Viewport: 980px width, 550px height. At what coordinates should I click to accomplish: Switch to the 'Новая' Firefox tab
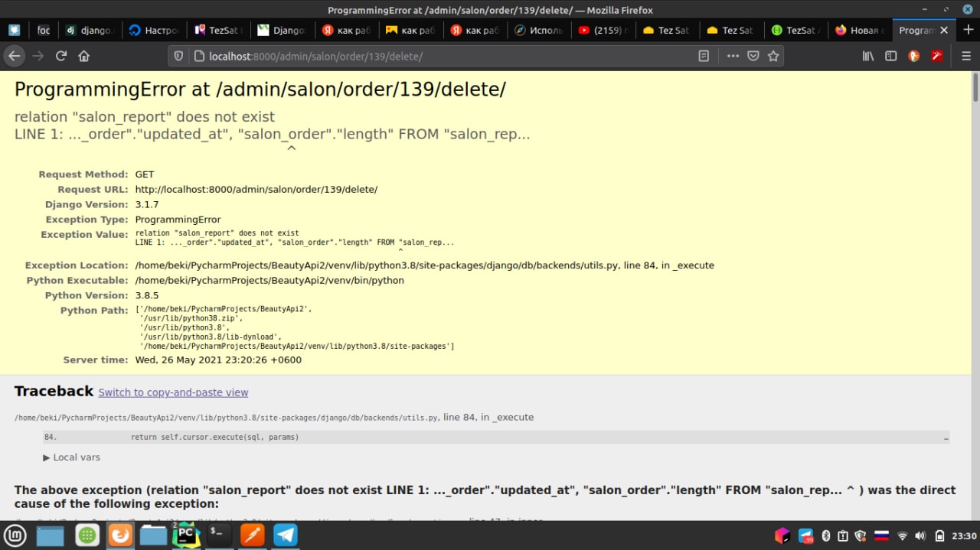coord(860,30)
